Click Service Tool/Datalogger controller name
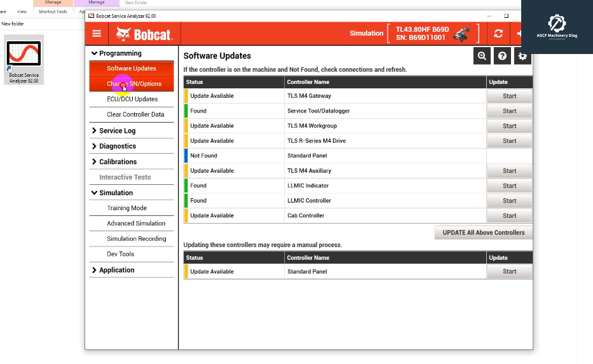This screenshot has width=593, height=364. 318,111
